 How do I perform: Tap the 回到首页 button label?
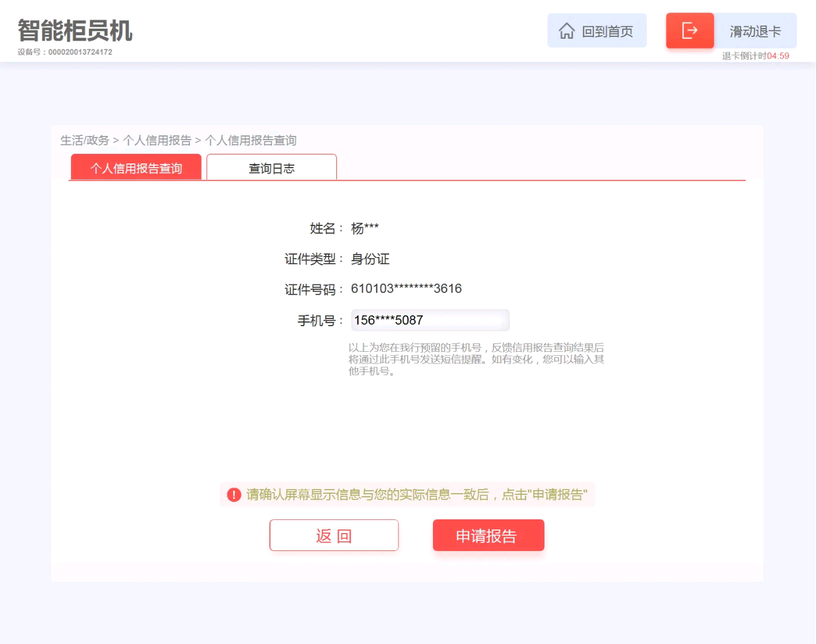[x=607, y=31]
